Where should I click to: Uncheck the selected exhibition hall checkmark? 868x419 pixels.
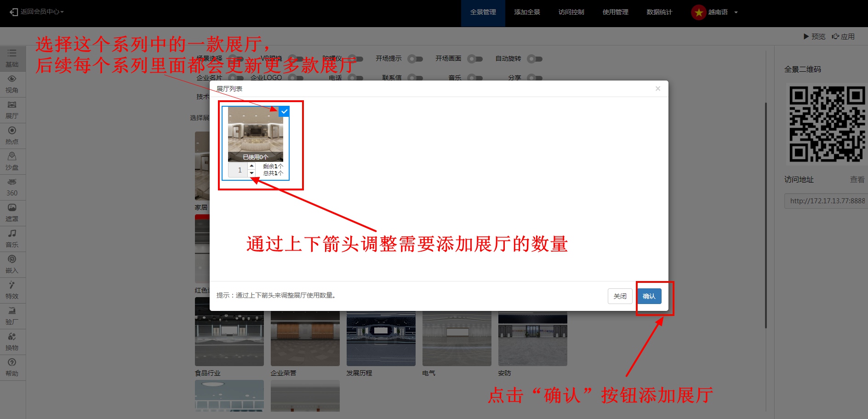click(284, 111)
